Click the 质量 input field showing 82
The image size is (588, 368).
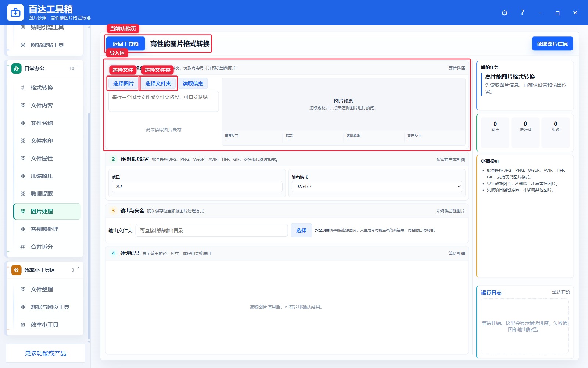pos(197,187)
